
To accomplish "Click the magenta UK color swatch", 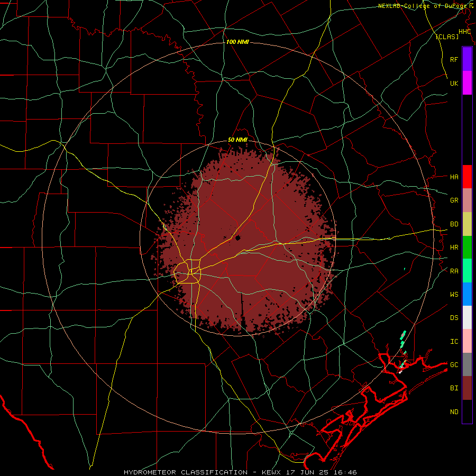I will [x=467, y=83].
